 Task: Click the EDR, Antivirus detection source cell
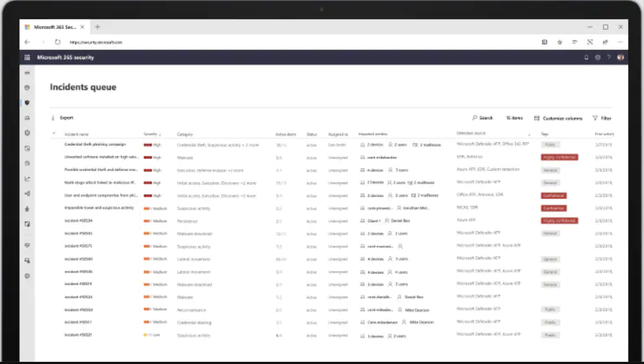coord(469,157)
